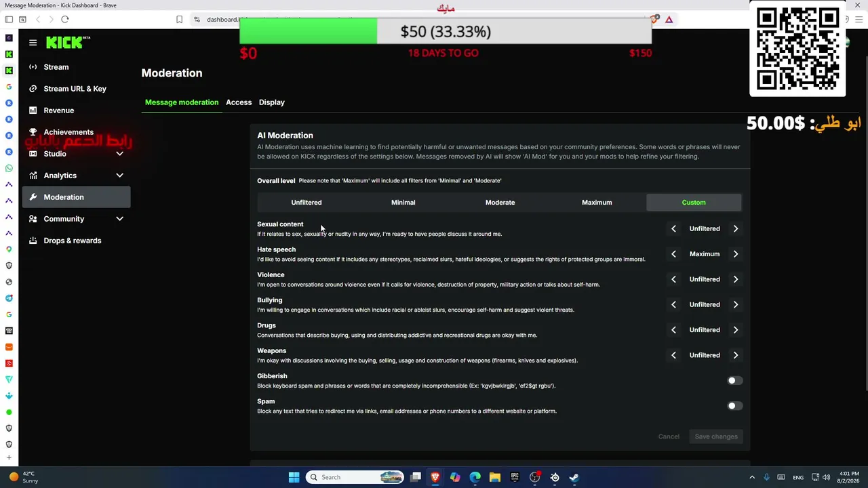This screenshot has width=868, height=488.
Task: Open Microsoft Edge from the taskbar
Action: pyautogui.click(x=475, y=477)
